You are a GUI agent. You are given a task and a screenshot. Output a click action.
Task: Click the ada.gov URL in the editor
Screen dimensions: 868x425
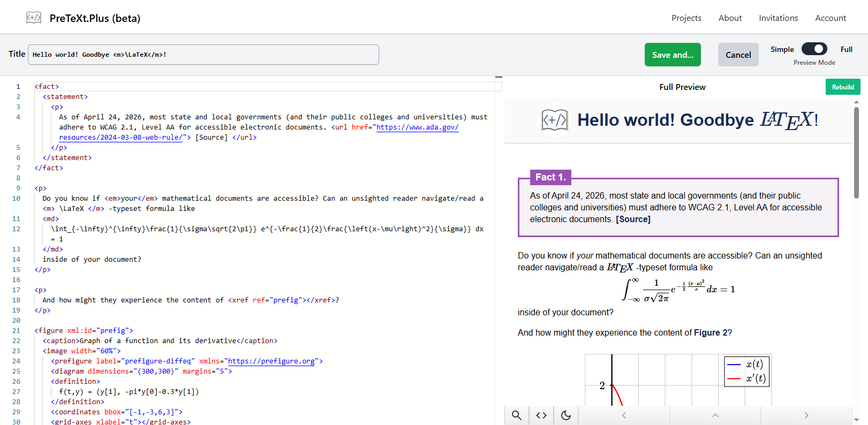(418, 127)
